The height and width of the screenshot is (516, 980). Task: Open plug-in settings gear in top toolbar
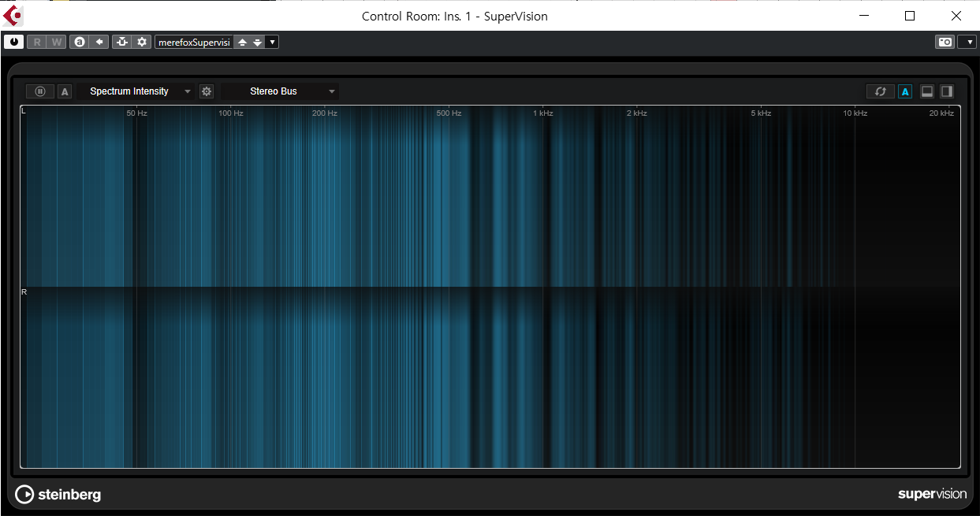point(142,42)
